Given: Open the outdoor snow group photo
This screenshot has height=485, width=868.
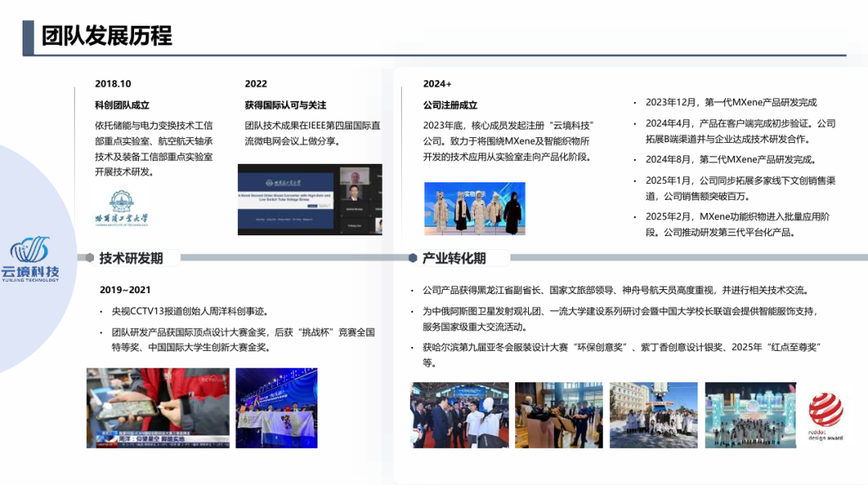Looking at the screenshot, I should coord(653,415).
